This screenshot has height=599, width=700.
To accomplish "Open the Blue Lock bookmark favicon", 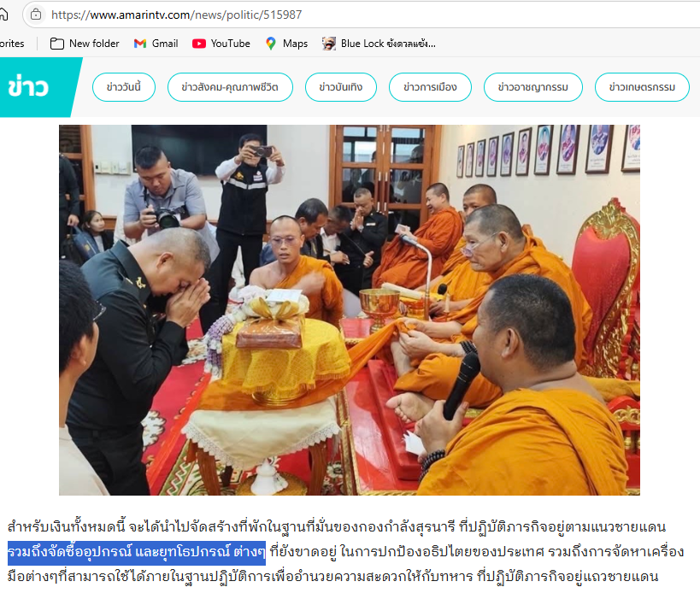I will pyautogui.click(x=329, y=44).
